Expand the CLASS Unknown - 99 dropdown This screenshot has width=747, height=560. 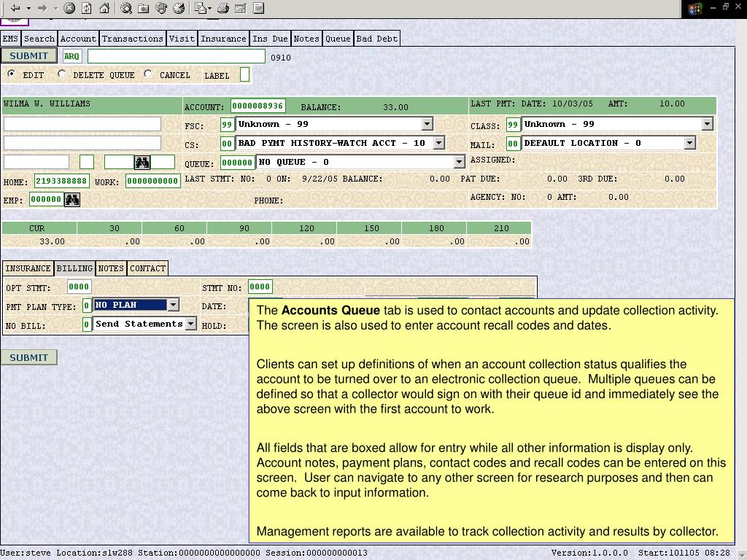point(708,124)
